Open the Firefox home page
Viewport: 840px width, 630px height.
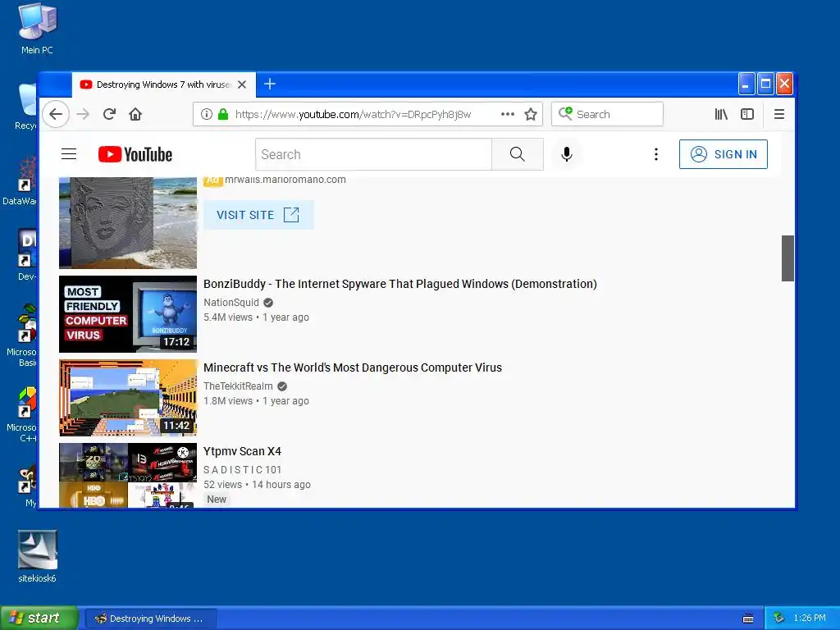click(x=135, y=114)
